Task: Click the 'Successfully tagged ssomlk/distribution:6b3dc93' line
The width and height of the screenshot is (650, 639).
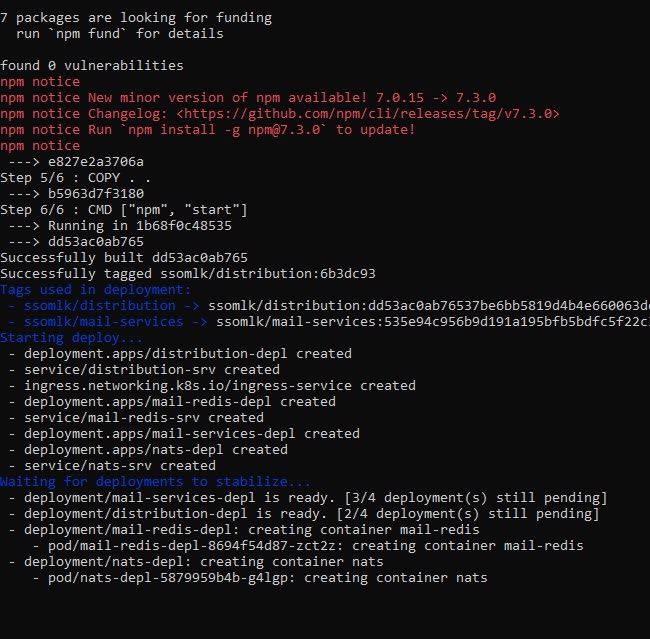Action: click(188, 274)
